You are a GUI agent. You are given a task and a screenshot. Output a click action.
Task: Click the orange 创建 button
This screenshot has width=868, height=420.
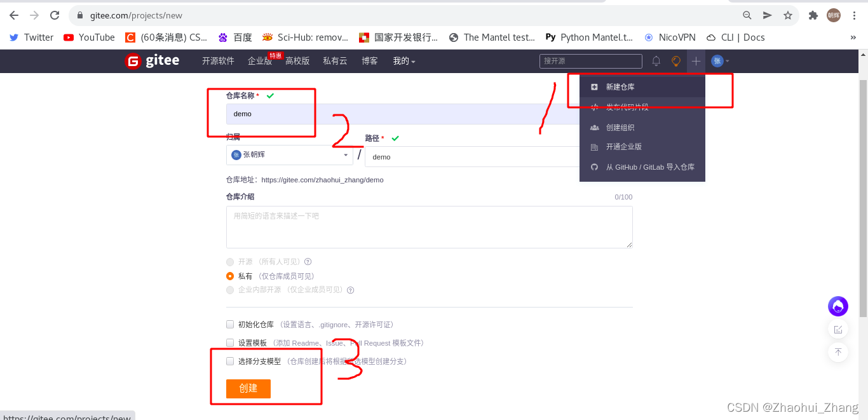pos(248,388)
